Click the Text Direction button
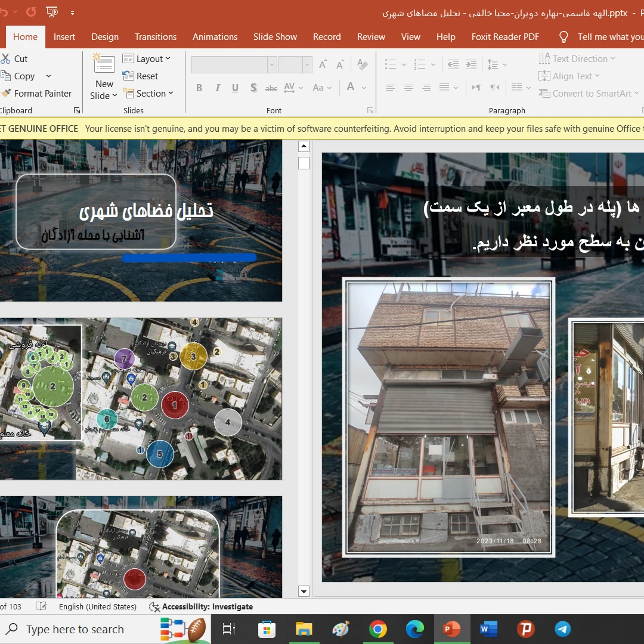Image resolution: width=644 pixels, height=644 pixels. click(577, 58)
